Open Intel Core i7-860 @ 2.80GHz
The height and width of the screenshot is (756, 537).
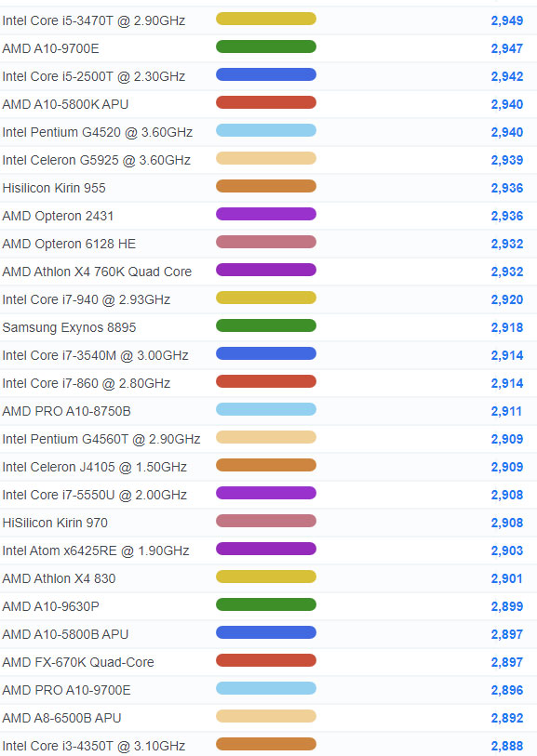(87, 384)
